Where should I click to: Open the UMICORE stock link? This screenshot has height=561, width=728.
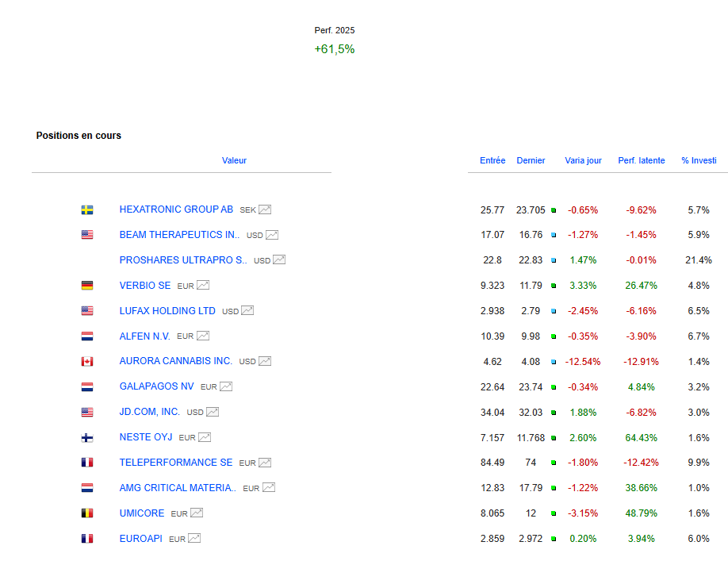142,513
